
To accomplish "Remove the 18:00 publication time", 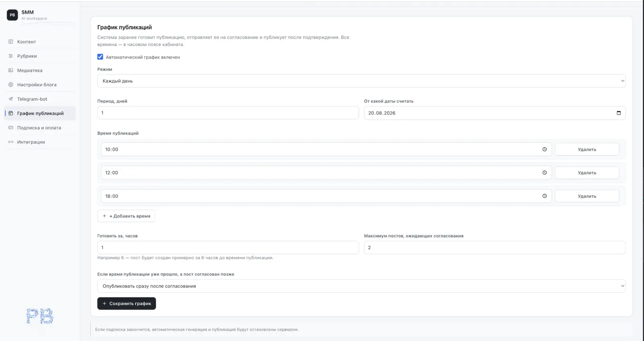I will 587,196.
